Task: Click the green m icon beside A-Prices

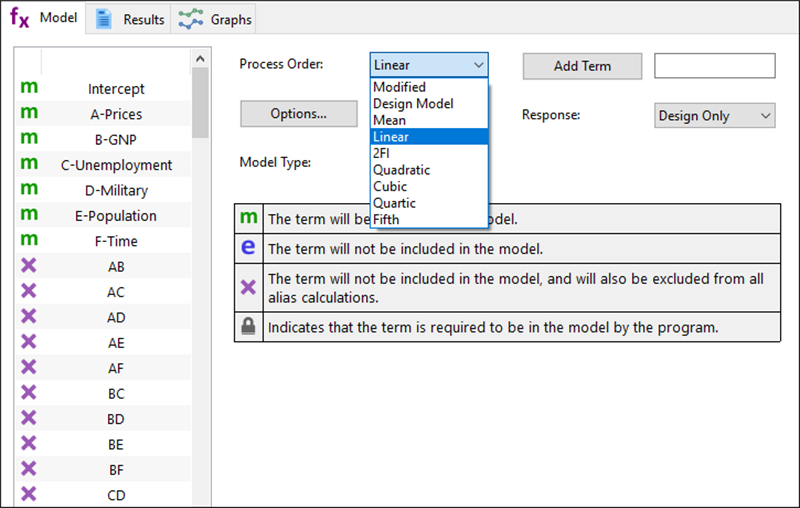Action: [x=29, y=113]
